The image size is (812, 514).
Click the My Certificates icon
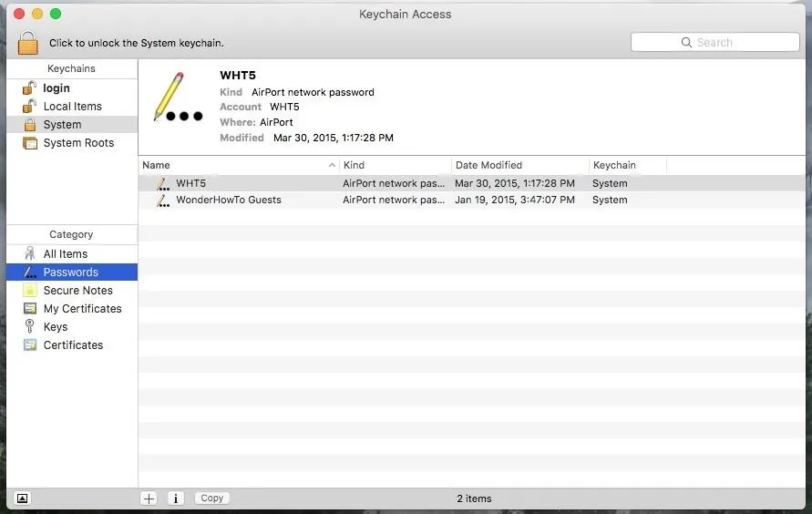(30, 309)
